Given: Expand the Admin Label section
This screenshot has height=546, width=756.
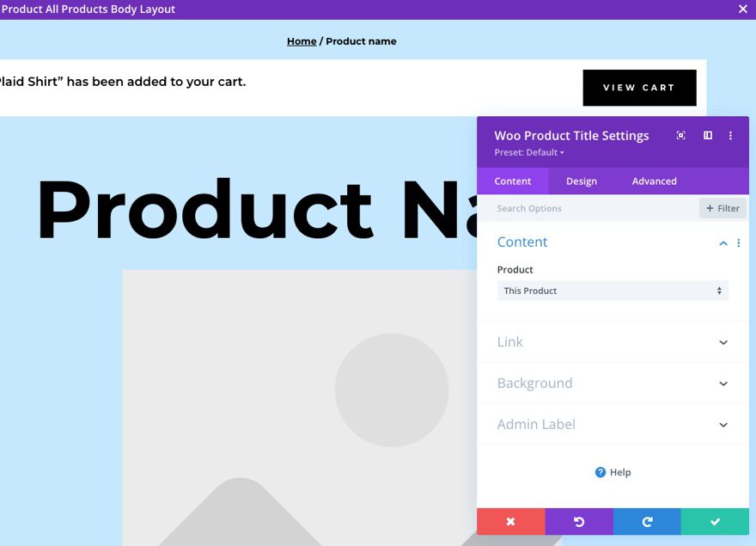Looking at the screenshot, I should 612,424.
